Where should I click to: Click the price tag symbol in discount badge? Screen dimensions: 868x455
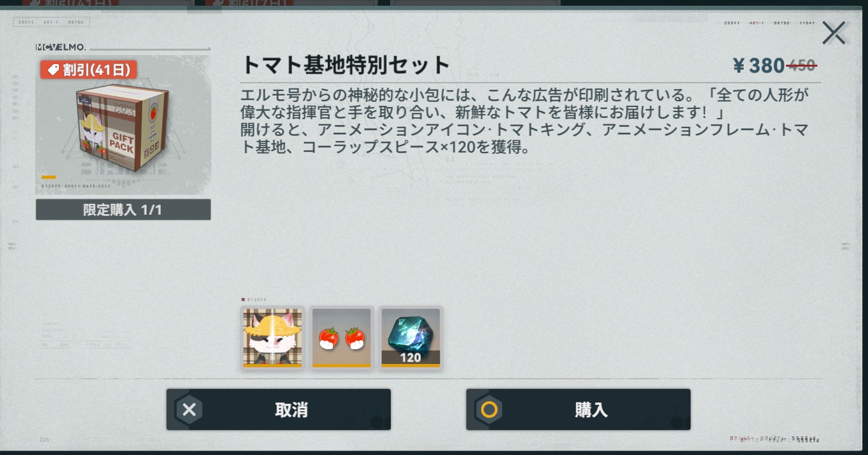point(53,70)
